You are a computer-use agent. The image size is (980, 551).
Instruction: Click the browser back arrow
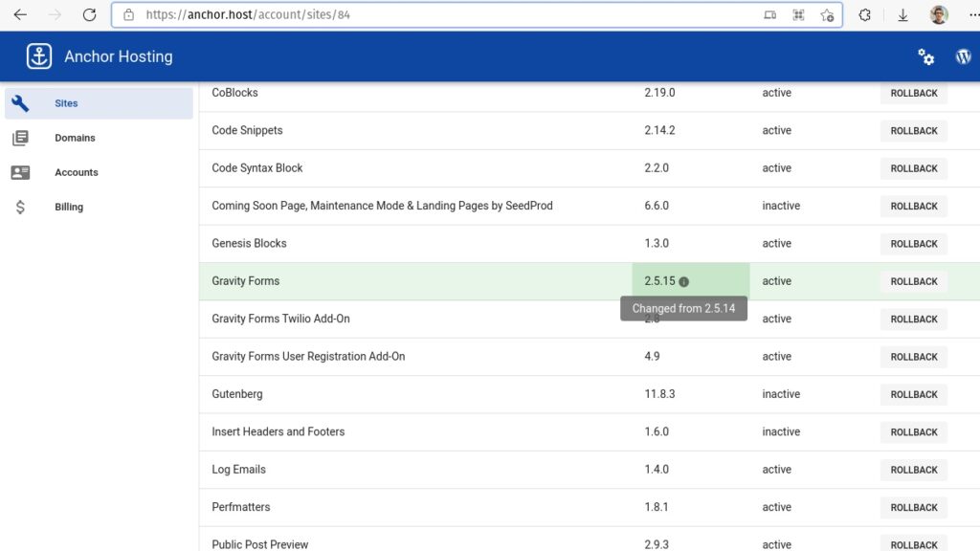pyautogui.click(x=20, y=14)
